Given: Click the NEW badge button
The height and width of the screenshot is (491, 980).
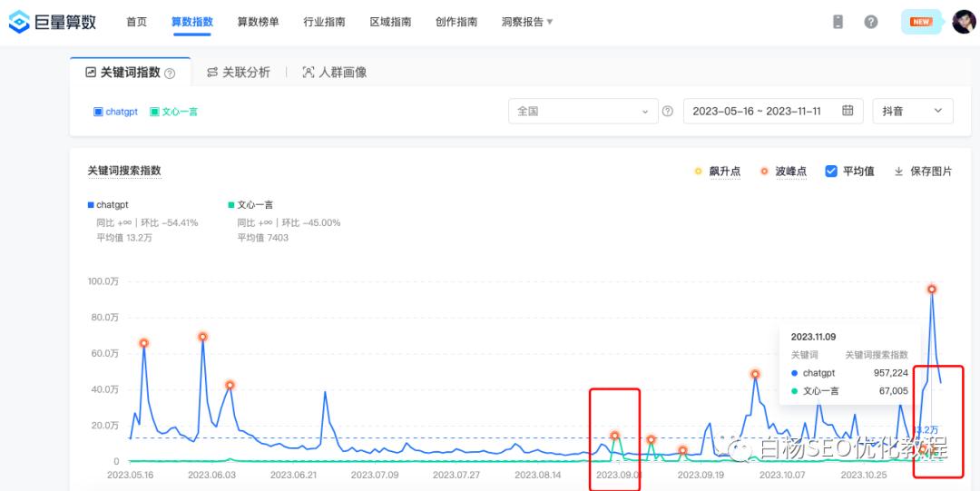Looking at the screenshot, I should (921, 22).
